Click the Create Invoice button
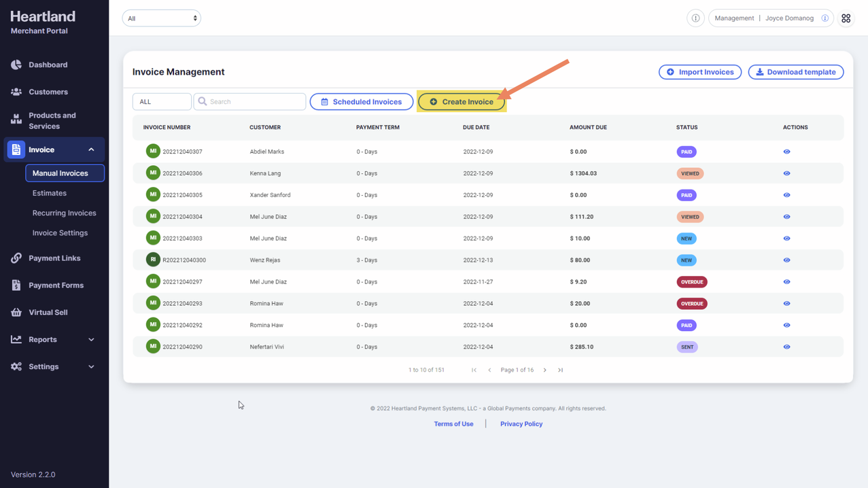This screenshot has height=488, width=868. point(462,102)
